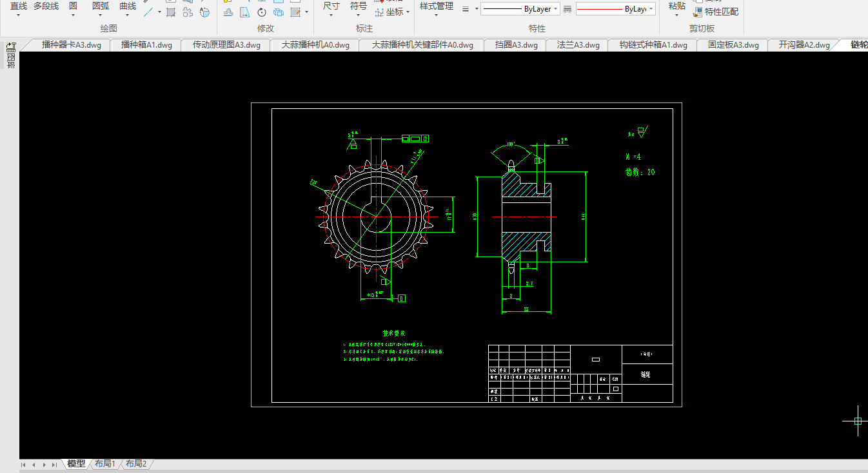Viewport: 868px width, 473px height.
Task: Click the 粘贴 paste button
Action: click(676, 6)
